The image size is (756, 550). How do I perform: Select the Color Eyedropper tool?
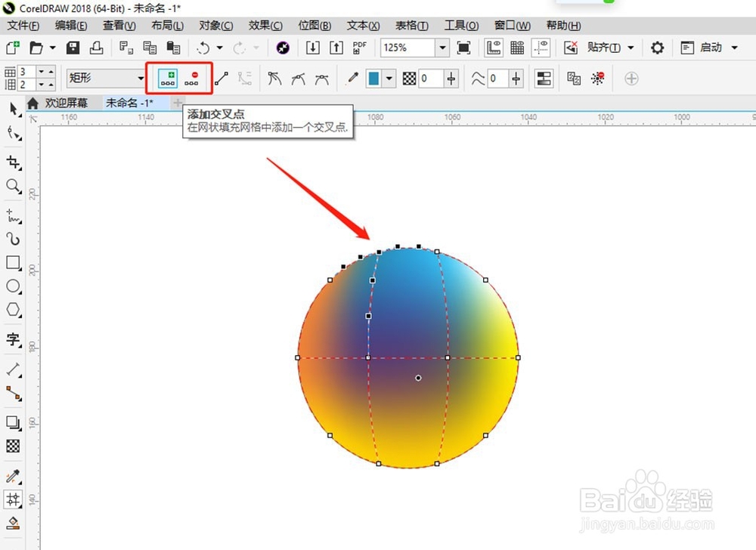tap(14, 477)
